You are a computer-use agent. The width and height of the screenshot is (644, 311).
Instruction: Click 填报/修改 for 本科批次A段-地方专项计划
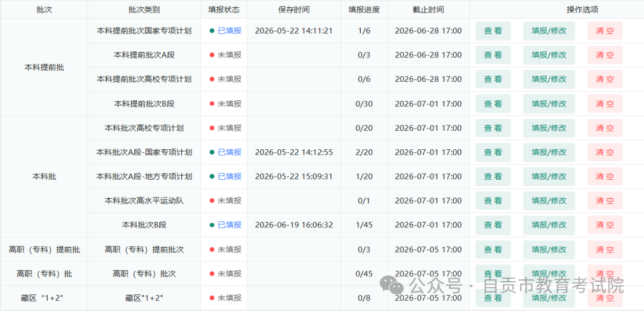(x=549, y=177)
